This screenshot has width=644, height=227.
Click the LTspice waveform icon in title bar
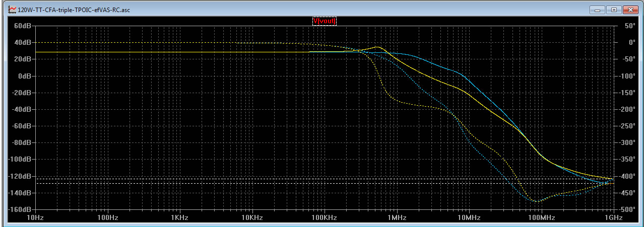[x=12, y=10]
